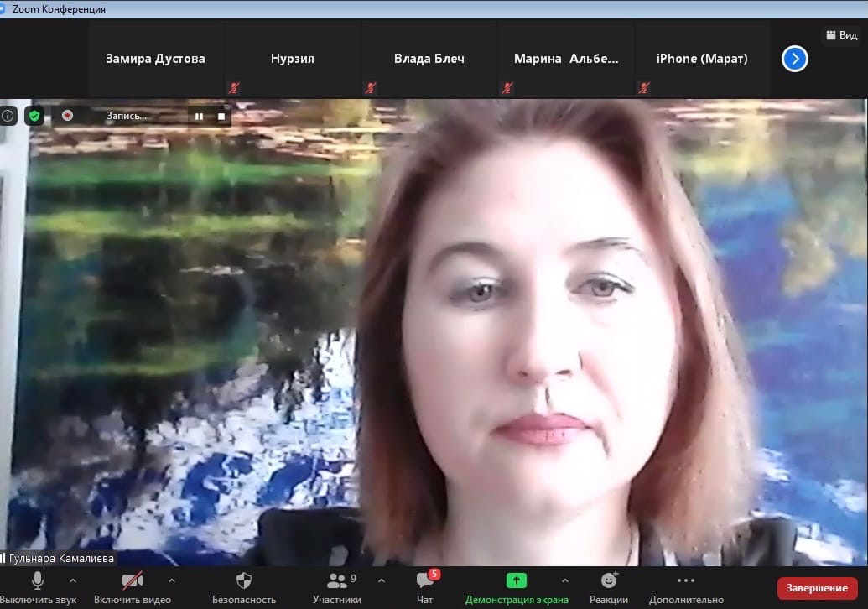
Task: Open the Чат panel
Action: click(425, 587)
